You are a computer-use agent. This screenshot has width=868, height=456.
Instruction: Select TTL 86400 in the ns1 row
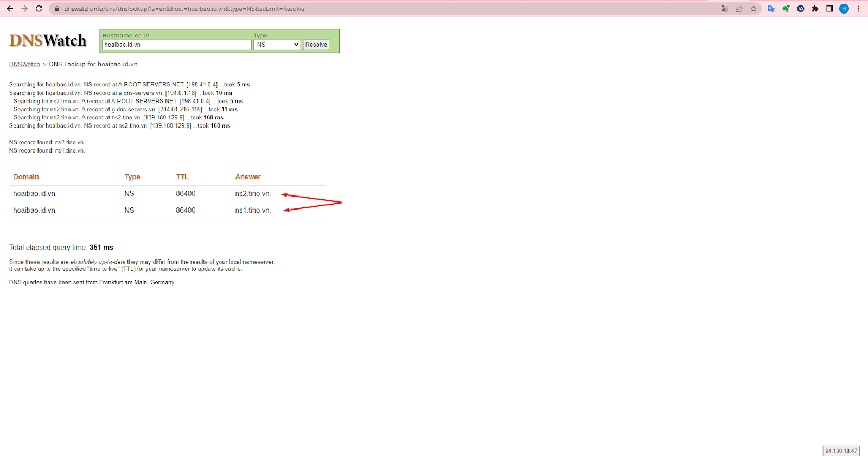coord(186,211)
